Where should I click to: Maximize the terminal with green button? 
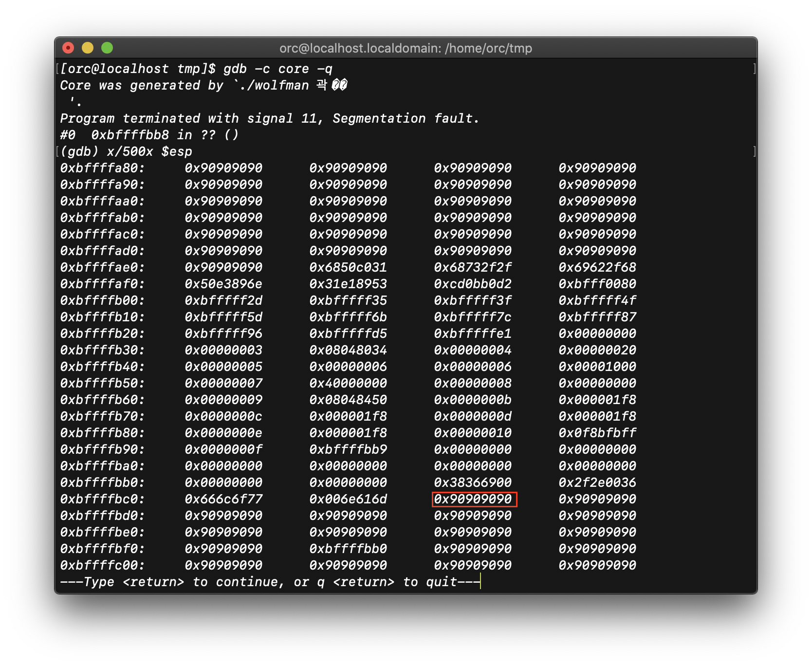[107, 48]
